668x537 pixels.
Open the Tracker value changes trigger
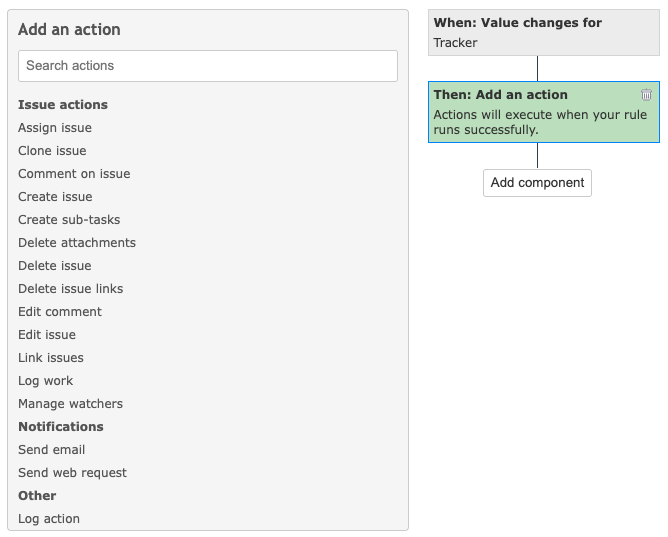543,33
